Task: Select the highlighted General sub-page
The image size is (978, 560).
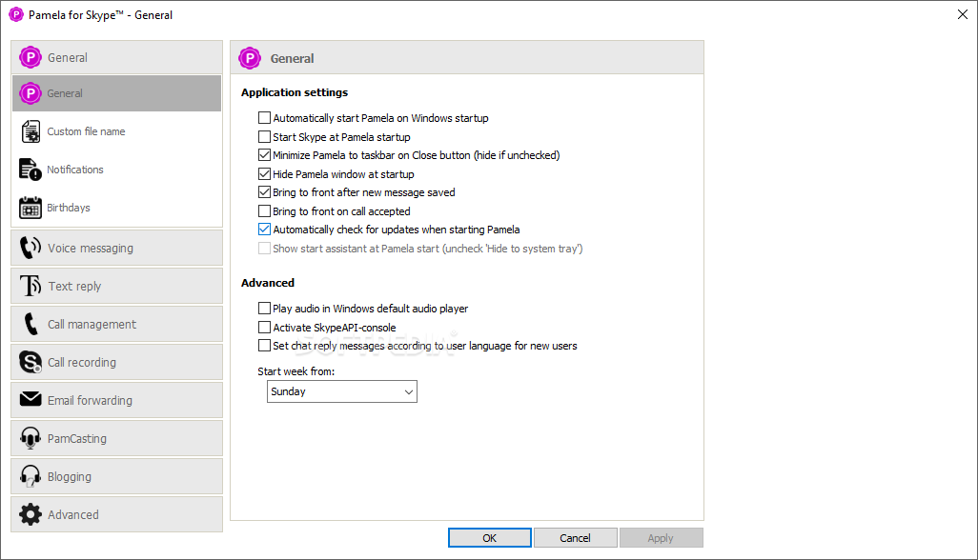Action: [116, 93]
